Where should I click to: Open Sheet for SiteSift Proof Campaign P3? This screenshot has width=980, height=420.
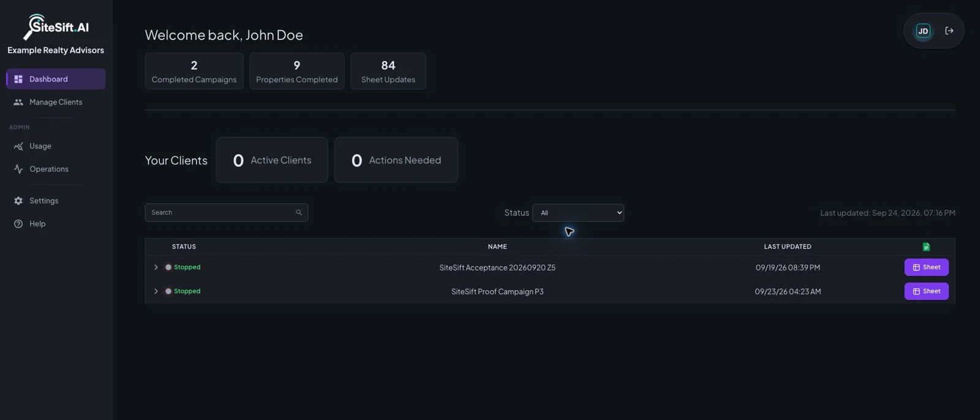(x=926, y=291)
